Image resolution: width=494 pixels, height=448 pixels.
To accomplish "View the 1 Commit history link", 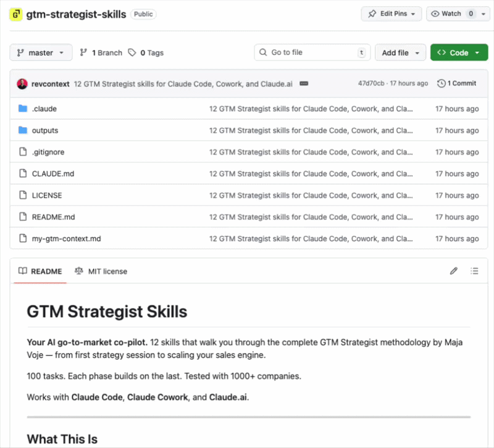I will 456,83.
